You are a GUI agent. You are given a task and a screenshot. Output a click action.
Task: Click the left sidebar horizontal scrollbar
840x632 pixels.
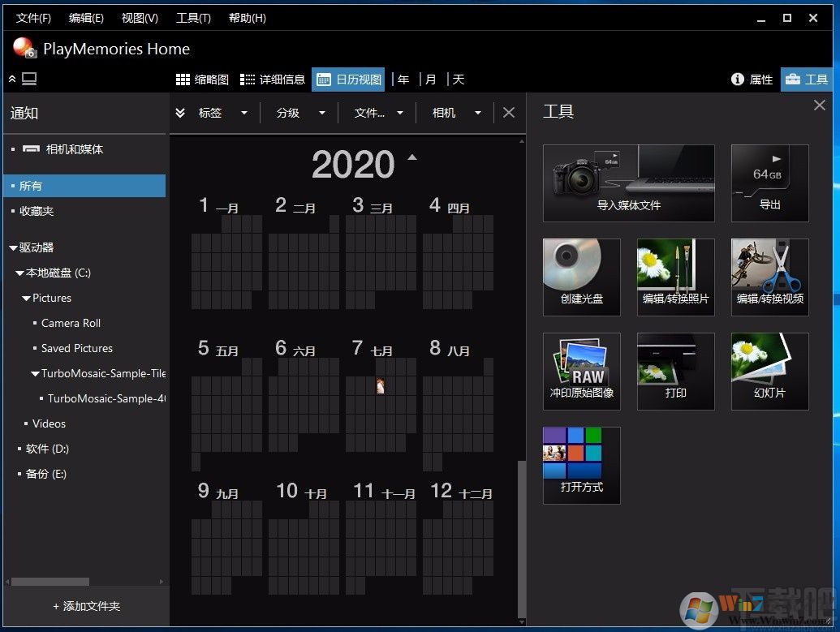tap(50, 582)
